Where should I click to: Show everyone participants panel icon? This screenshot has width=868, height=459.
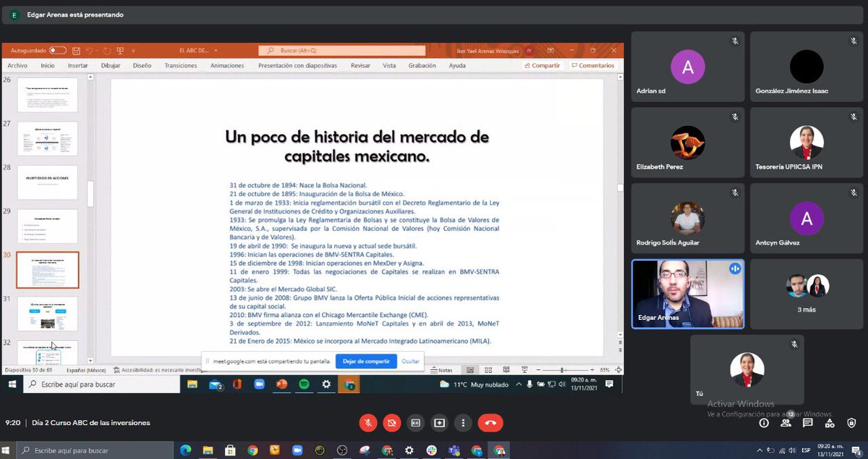[x=786, y=423]
